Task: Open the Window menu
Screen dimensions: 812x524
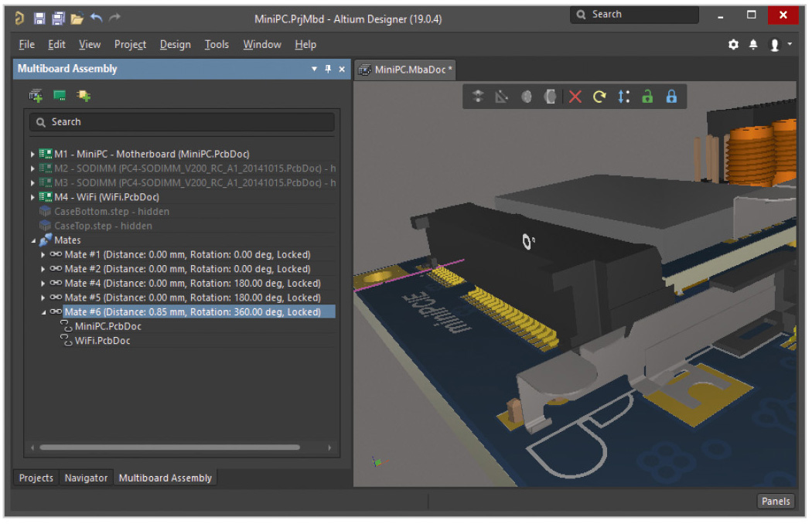Action: pyautogui.click(x=262, y=45)
